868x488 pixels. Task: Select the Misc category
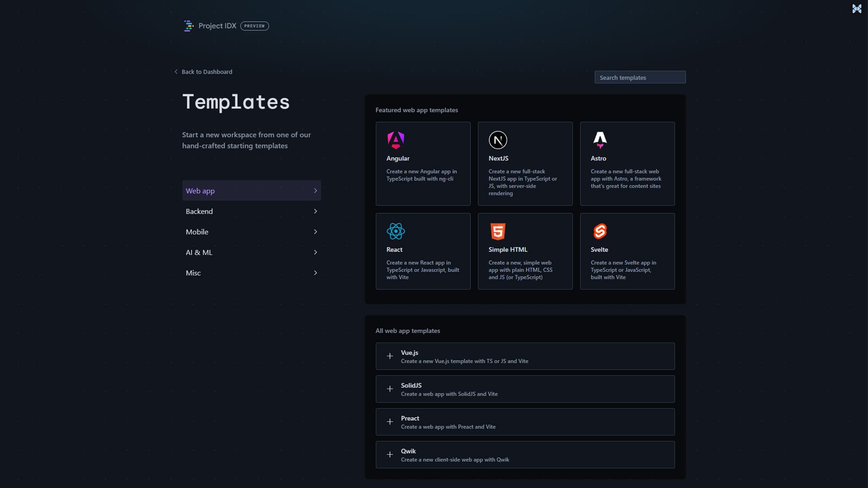pyautogui.click(x=251, y=273)
